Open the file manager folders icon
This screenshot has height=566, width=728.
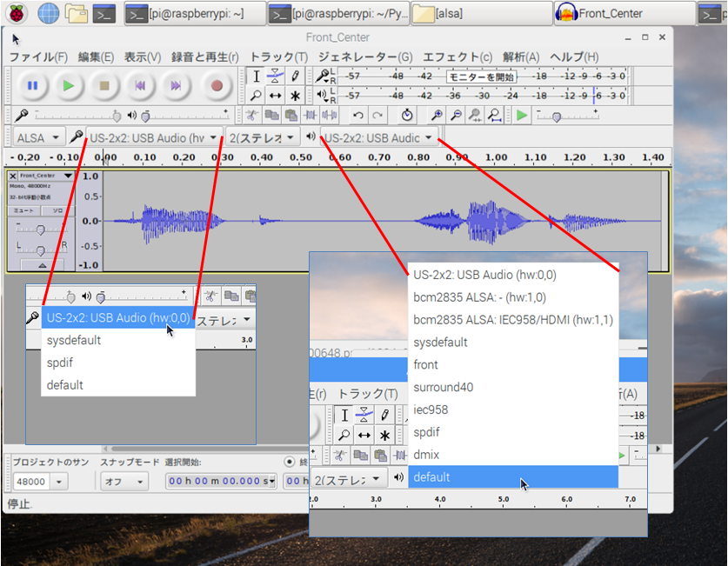click(77, 13)
